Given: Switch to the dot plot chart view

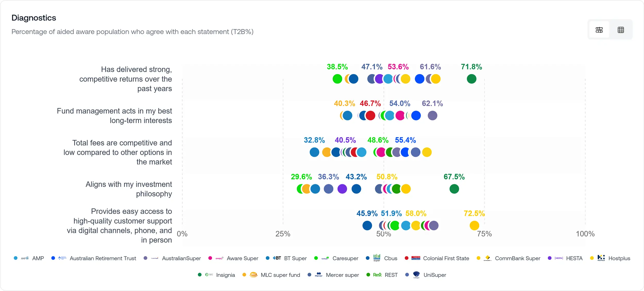Looking at the screenshot, I should 599,30.
